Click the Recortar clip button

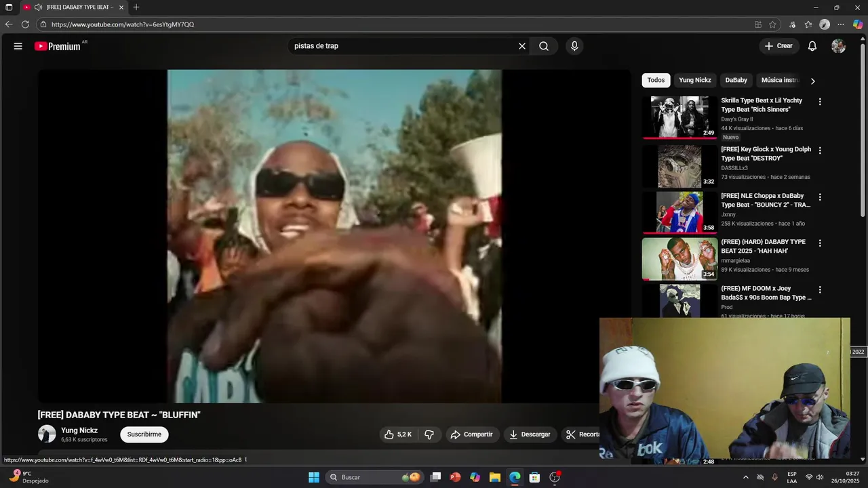click(x=581, y=434)
